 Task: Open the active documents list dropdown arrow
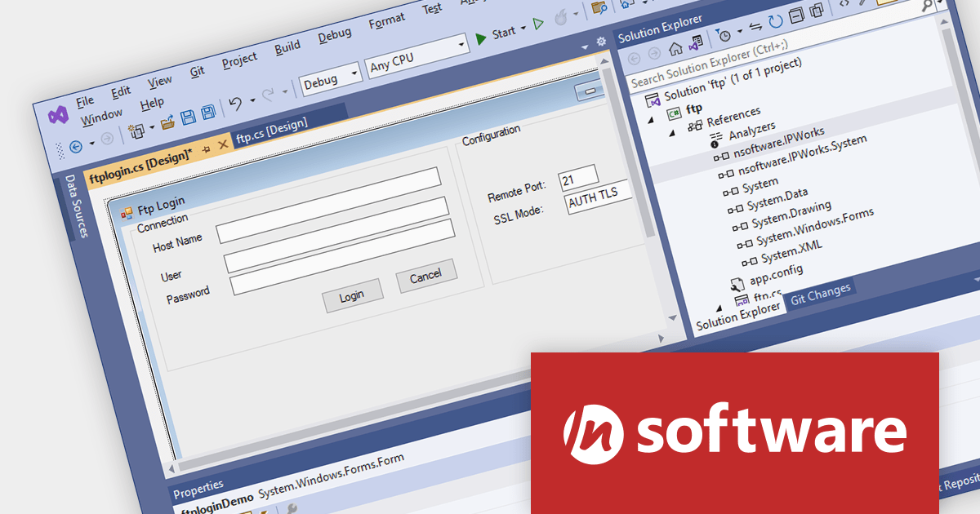coord(586,47)
